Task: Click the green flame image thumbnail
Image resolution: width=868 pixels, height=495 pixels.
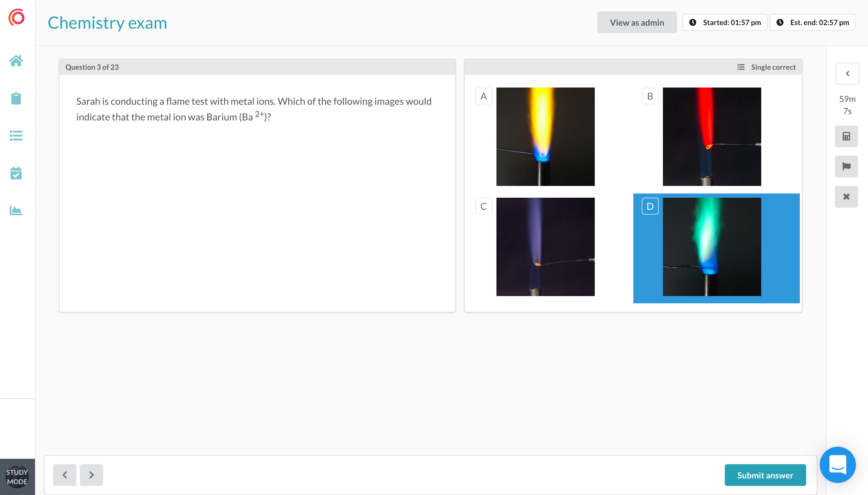Action: click(712, 247)
